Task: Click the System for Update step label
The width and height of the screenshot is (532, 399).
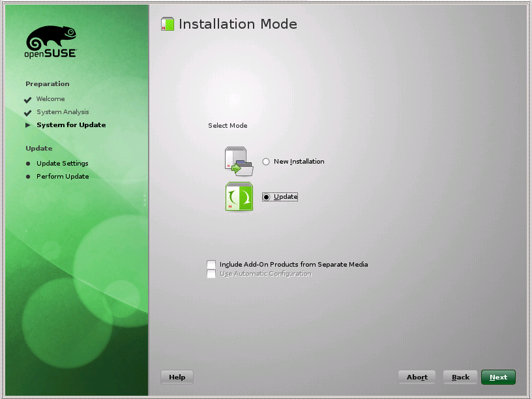Action: [x=71, y=125]
